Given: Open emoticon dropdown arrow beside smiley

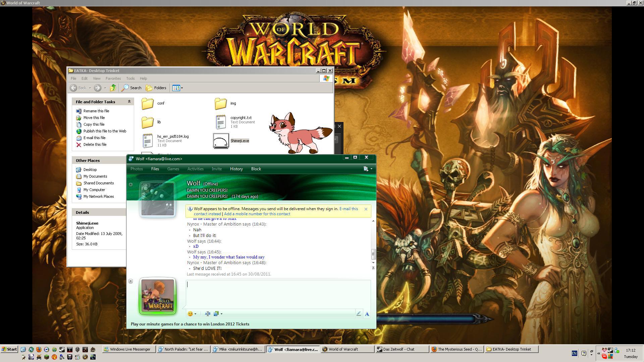Looking at the screenshot, I should point(195,314).
